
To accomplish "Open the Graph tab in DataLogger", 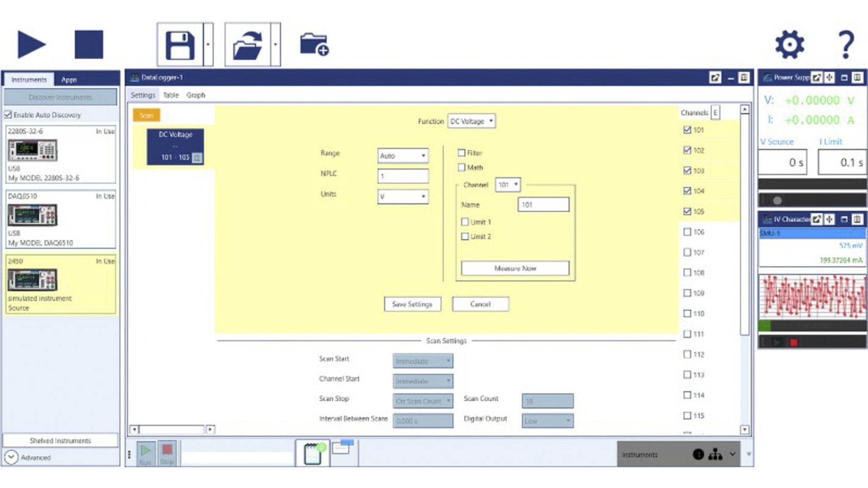I will tap(196, 95).
